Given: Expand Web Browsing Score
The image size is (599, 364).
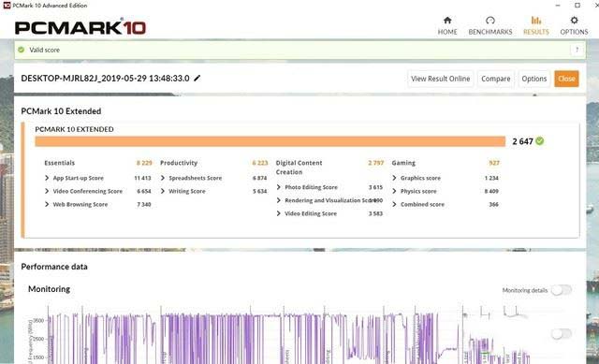Looking at the screenshot, I should 47,204.
